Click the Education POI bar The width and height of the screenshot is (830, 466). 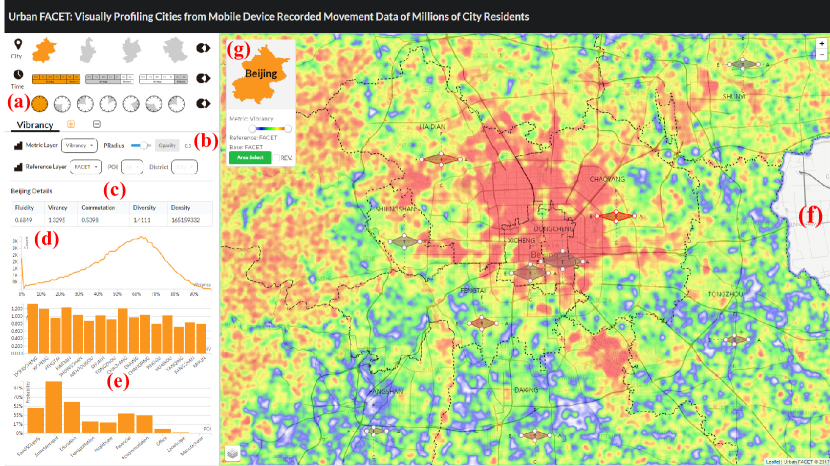[72, 417]
